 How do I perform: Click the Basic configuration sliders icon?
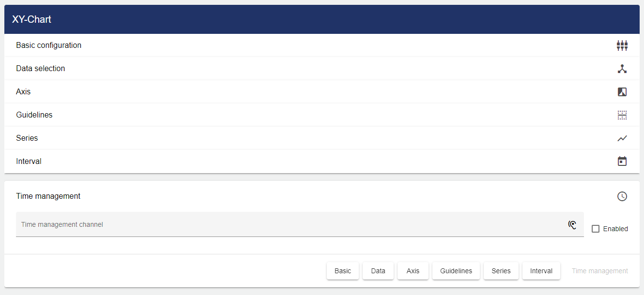click(622, 45)
